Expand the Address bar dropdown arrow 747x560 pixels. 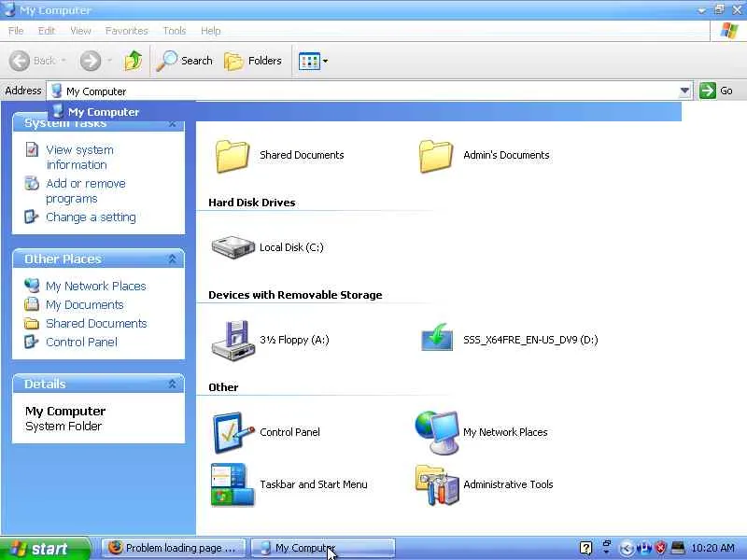pyautogui.click(x=684, y=91)
